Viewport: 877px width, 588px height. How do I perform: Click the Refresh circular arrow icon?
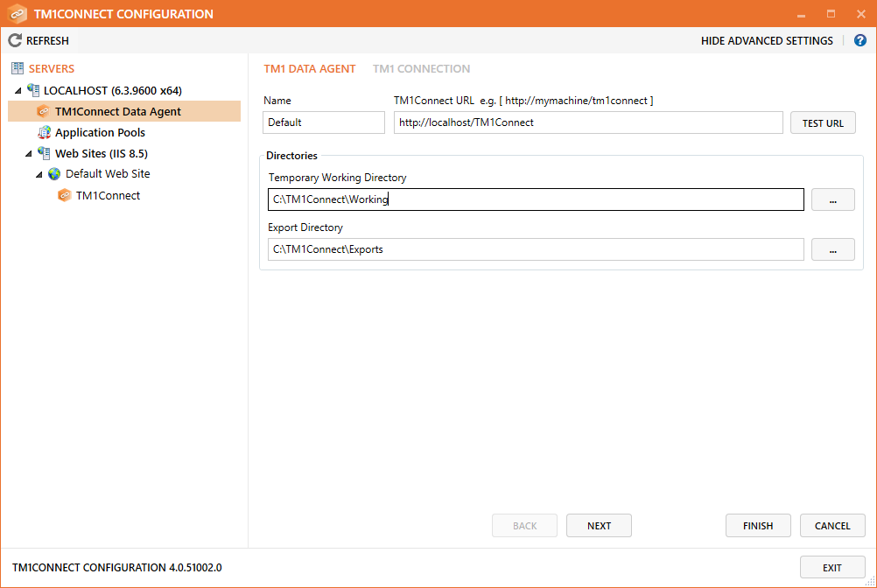(x=15, y=40)
